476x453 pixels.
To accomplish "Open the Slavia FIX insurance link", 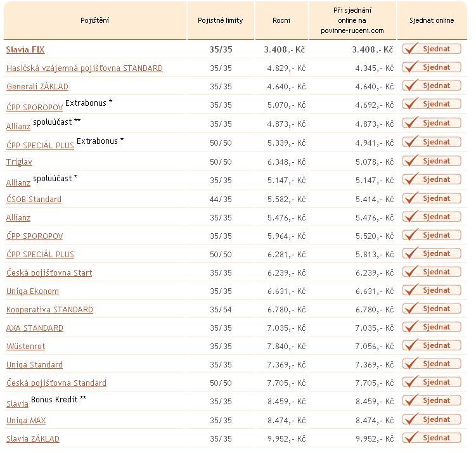I will pyautogui.click(x=25, y=49).
